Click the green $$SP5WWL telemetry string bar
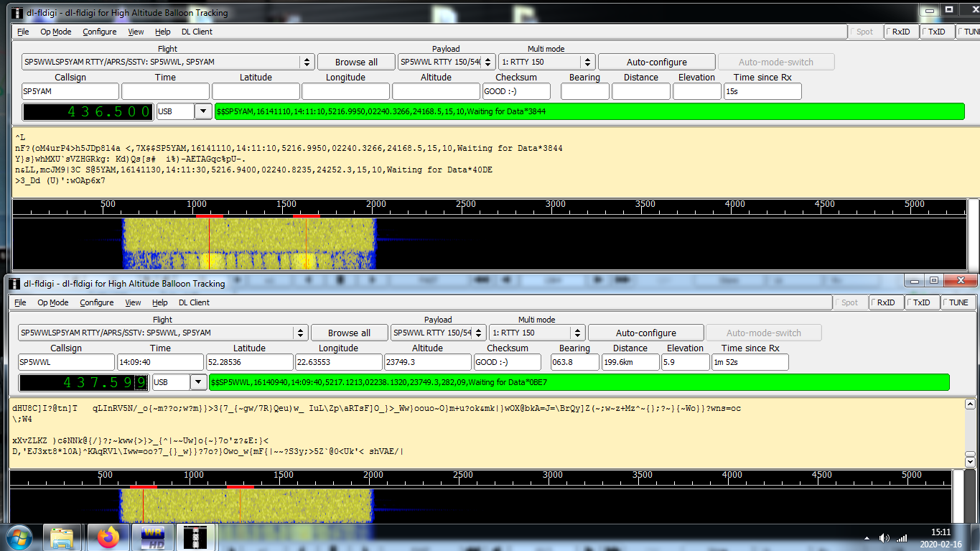Screen dimensions: 980x551 579,382
